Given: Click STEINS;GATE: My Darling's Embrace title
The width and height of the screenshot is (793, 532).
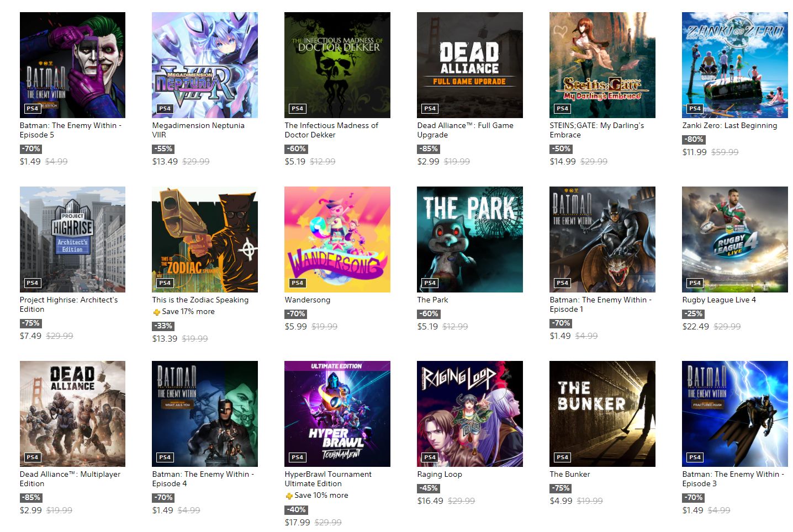Looking at the screenshot, I should [597, 130].
